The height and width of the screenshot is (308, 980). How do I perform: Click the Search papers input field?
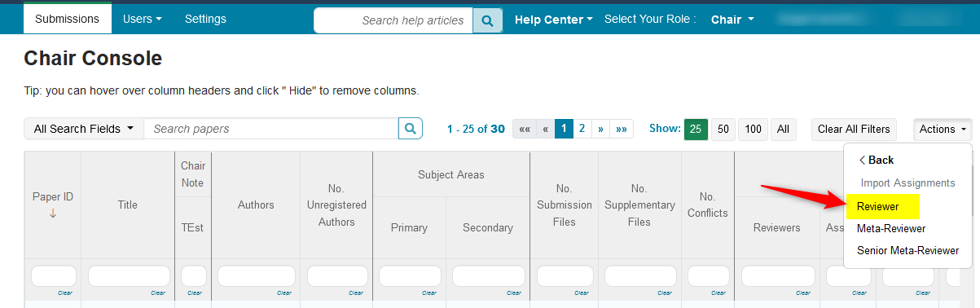tap(271, 129)
